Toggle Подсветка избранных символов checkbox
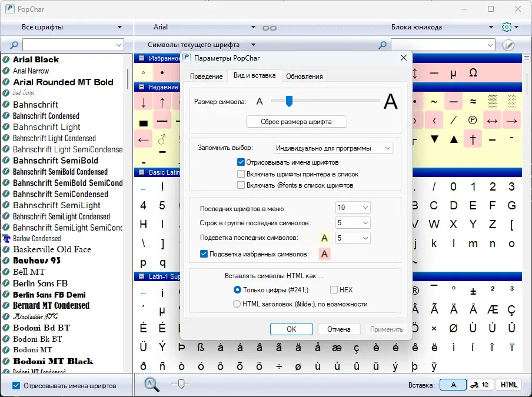The image size is (532, 397). click(204, 254)
